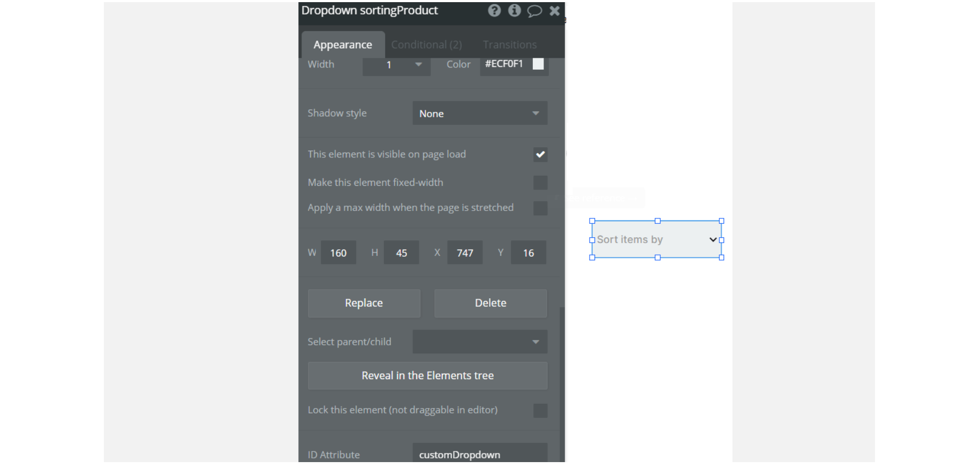Click Reveal in the Elements tree
Screen dimensions: 980x468
point(427,375)
